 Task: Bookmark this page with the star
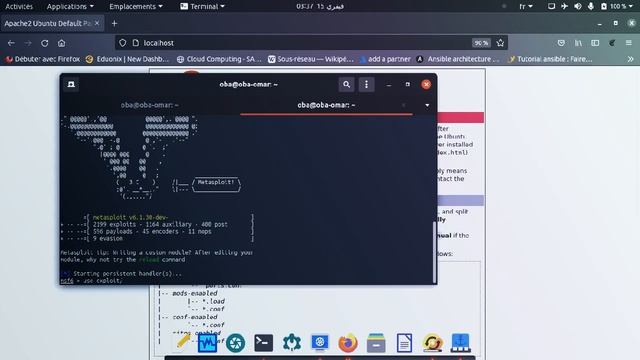pos(500,43)
